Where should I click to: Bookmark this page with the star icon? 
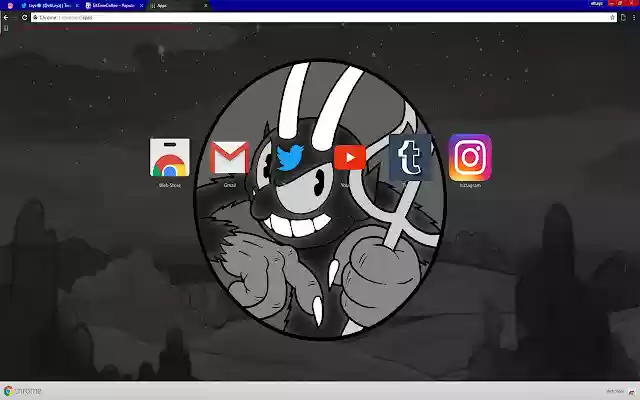[612, 18]
